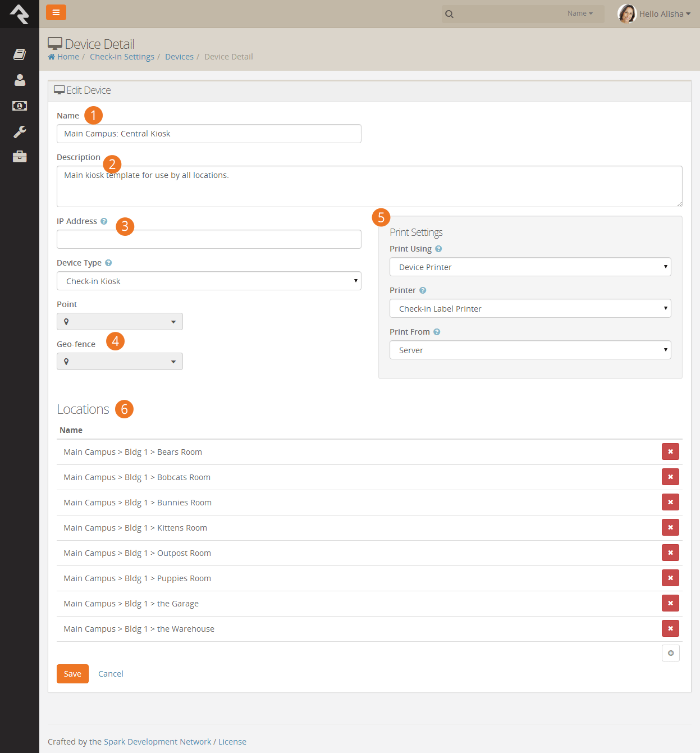This screenshot has width=700, height=753.
Task: Open the Print Using dropdown
Action: [530, 267]
